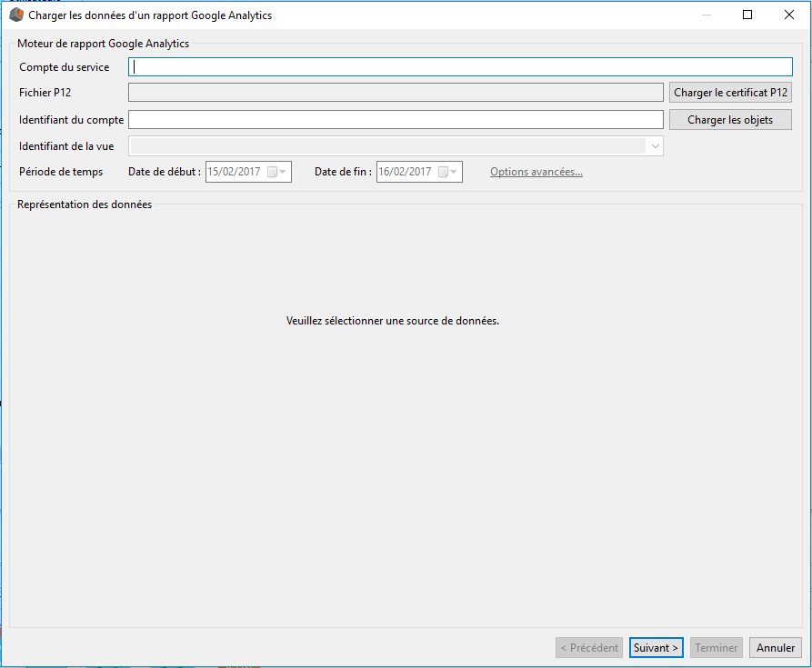Click the Compte du service input field
The height and width of the screenshot is (668, 812).
[x=460, y=66]
